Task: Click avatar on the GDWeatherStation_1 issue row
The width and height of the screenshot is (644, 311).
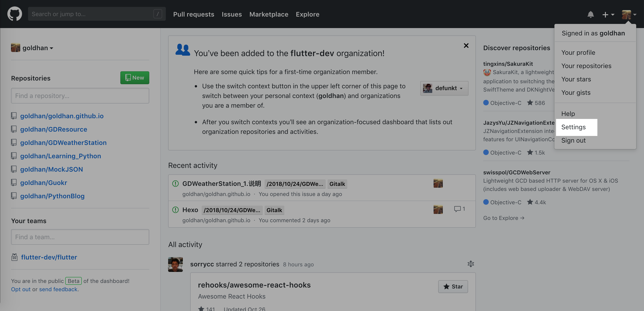Action: (438, 183)
